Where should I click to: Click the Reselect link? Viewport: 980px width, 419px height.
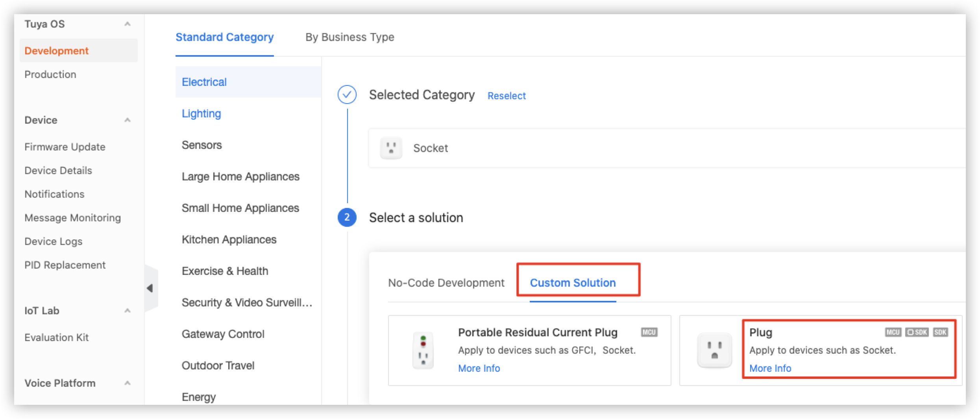click(x=507, y=96)
